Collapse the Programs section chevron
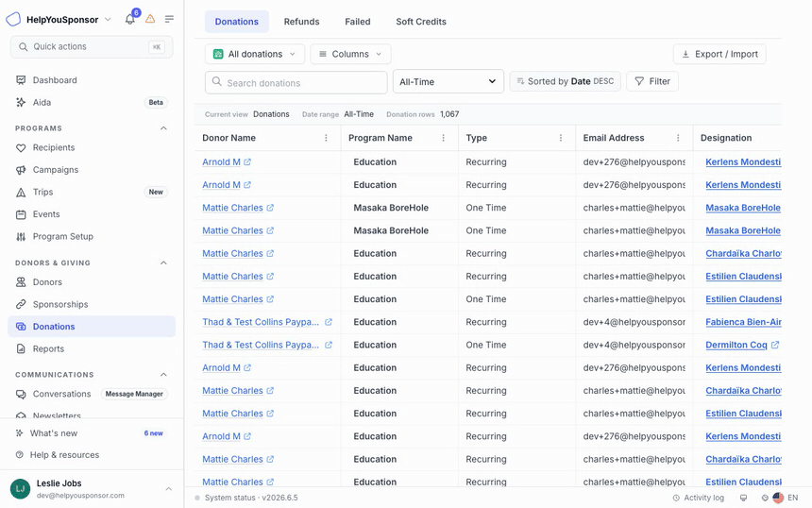This screenshot has height=508, width=812. (163, 128)
